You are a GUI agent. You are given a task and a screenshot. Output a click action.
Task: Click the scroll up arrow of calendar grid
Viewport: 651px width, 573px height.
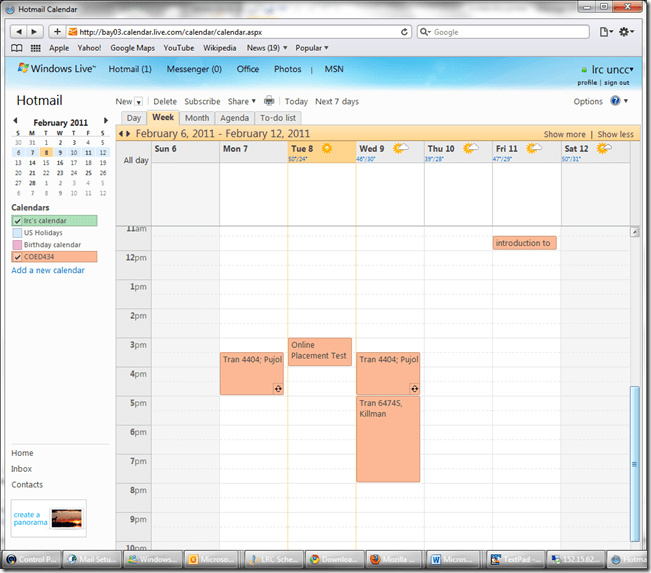coord(634,232)
